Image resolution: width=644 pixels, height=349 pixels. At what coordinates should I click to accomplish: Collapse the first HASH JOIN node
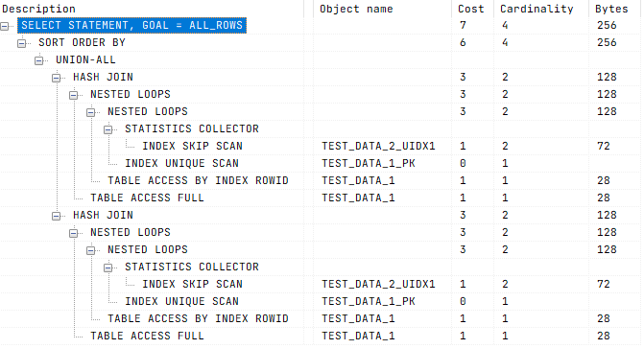pos(57,78)
